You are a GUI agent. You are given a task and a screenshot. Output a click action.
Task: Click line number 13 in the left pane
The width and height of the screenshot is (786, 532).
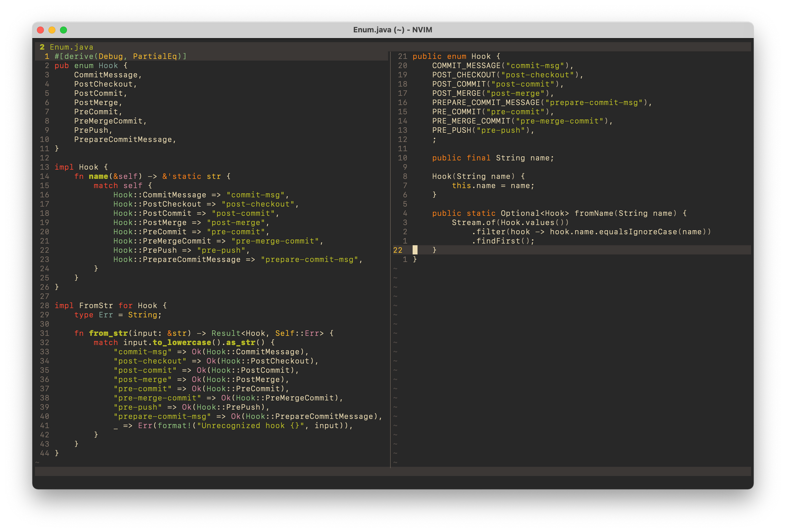[x=44, y=167]
